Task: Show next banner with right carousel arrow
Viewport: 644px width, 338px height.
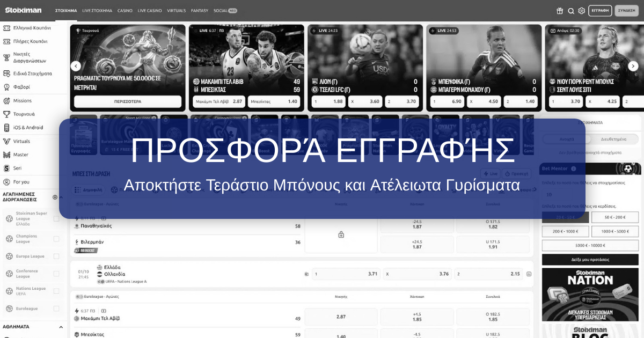Action: (x=634, y=66)
